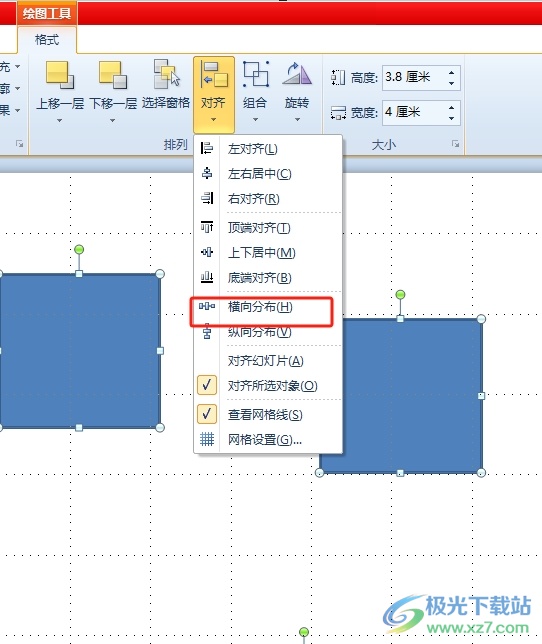Switch to the 格式 ribbon tab

point(47,40)
